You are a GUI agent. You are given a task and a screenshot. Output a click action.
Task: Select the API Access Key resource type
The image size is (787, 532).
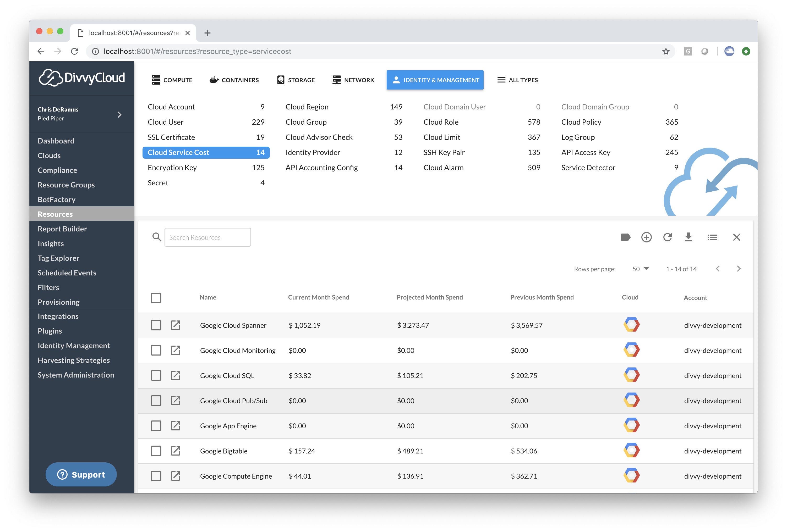click(x=619, y=152)
